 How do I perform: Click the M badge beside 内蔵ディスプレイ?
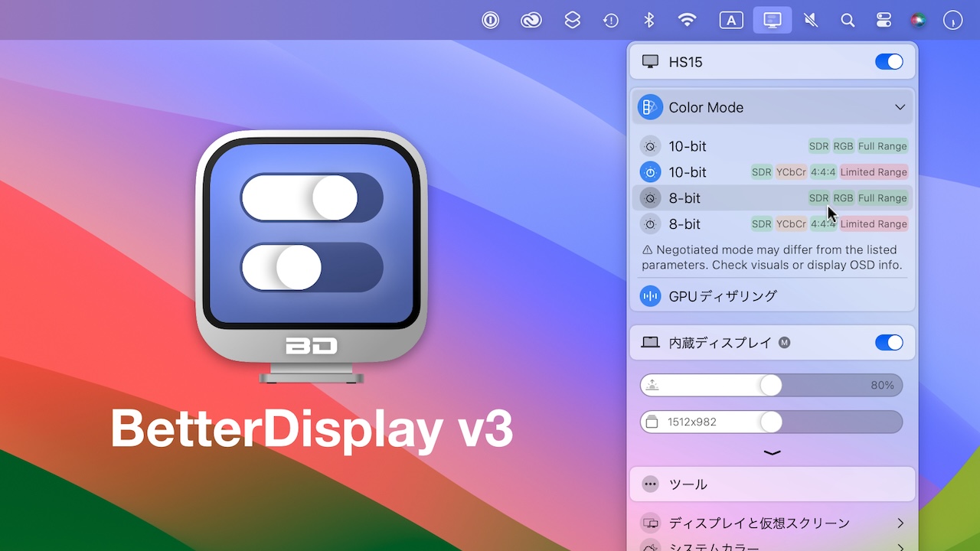click(x=784, y=343)
